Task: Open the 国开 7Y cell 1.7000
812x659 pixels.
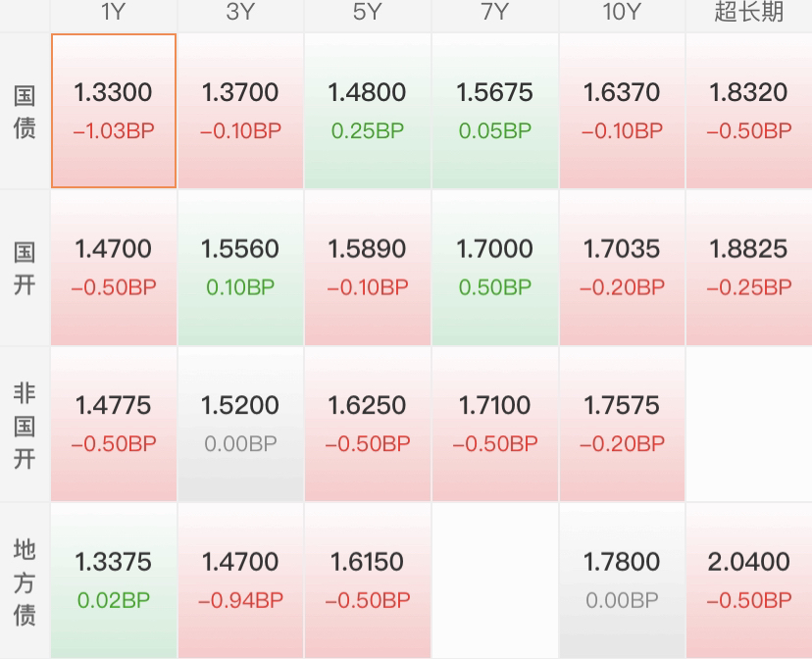Action: (x=495, y=268)
